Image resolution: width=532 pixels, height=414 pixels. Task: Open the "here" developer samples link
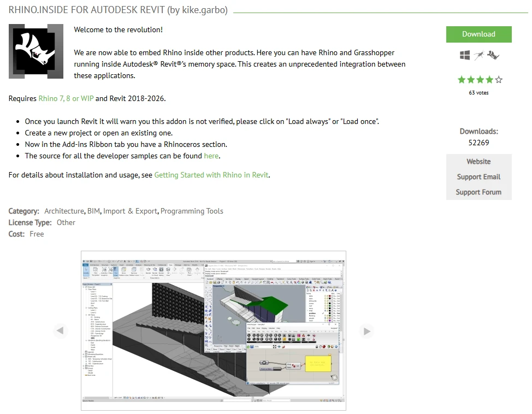211,156
